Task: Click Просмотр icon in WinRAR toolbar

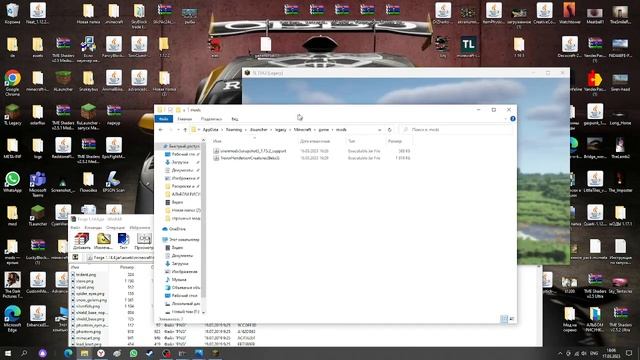Action: coord(144,241)
